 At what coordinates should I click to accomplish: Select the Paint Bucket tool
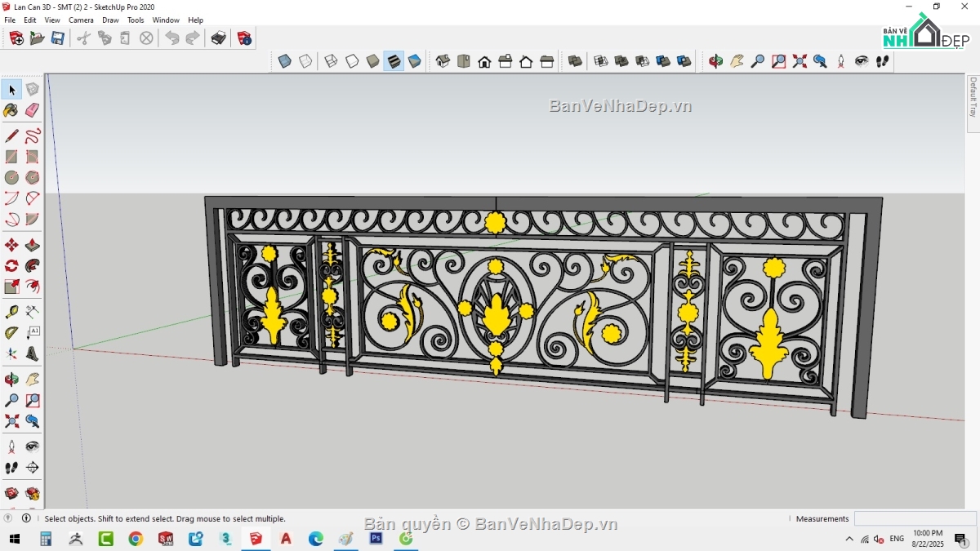tap(11, 110)
